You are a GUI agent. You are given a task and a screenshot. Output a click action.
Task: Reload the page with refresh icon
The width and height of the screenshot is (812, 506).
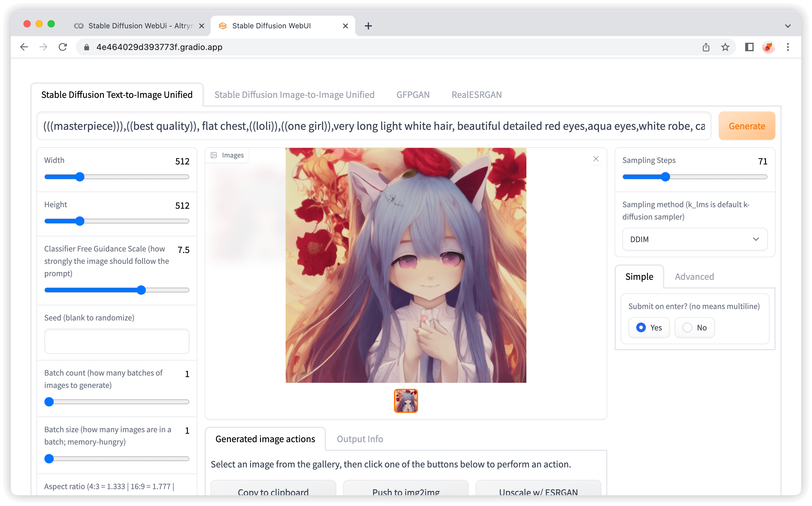(x=63, y=47)
